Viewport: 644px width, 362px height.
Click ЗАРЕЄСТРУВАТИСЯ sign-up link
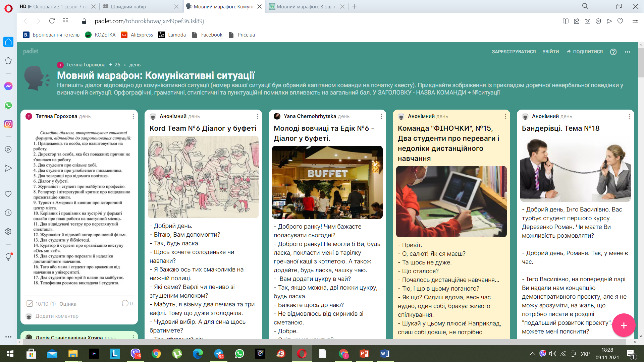click(x=514, y=52)
